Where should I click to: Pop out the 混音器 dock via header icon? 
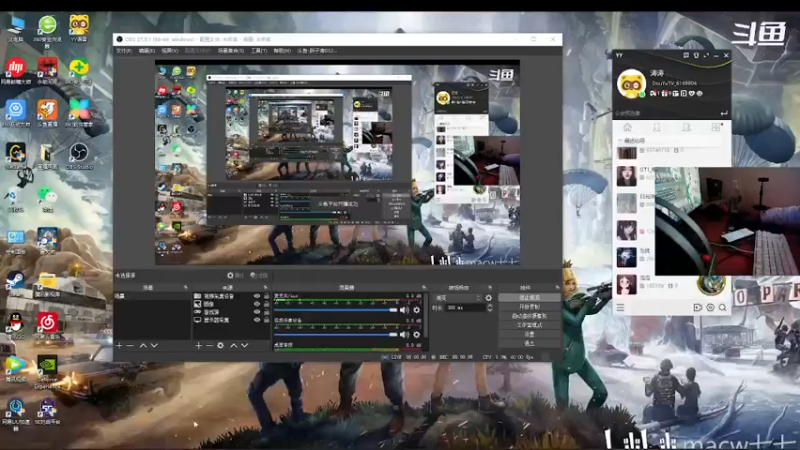[423, 288]
